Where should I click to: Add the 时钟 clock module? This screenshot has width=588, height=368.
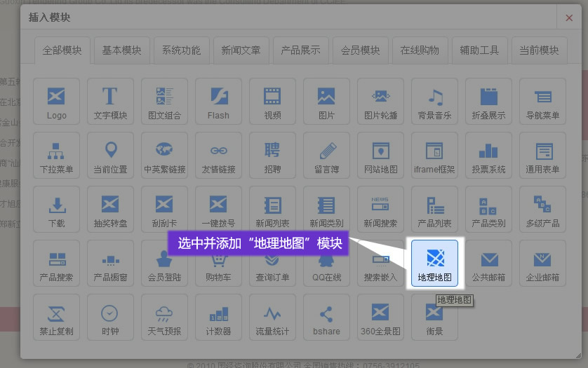110,317
